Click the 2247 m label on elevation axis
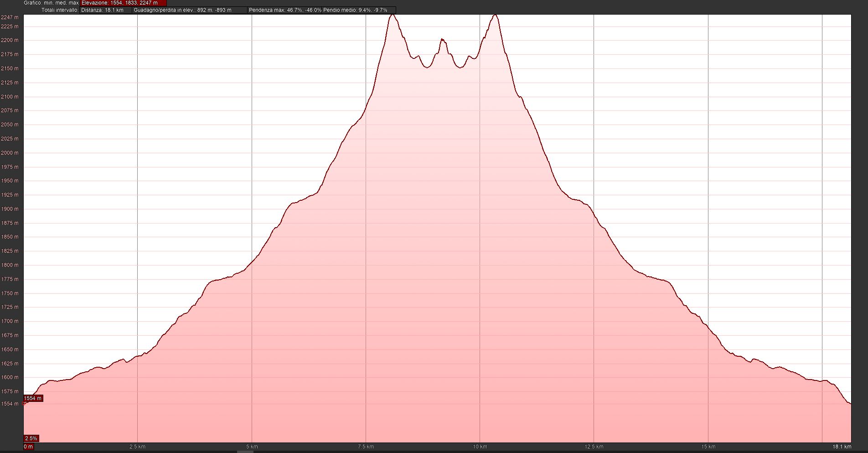 point(10,17)
